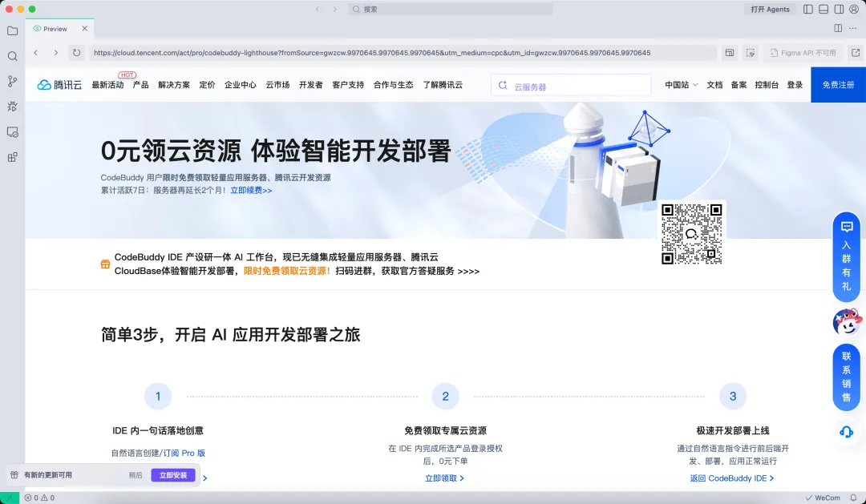Viewport: 866px width, 504px height.
Task: Click the 搜索 command search box
Action: point(450,10)
